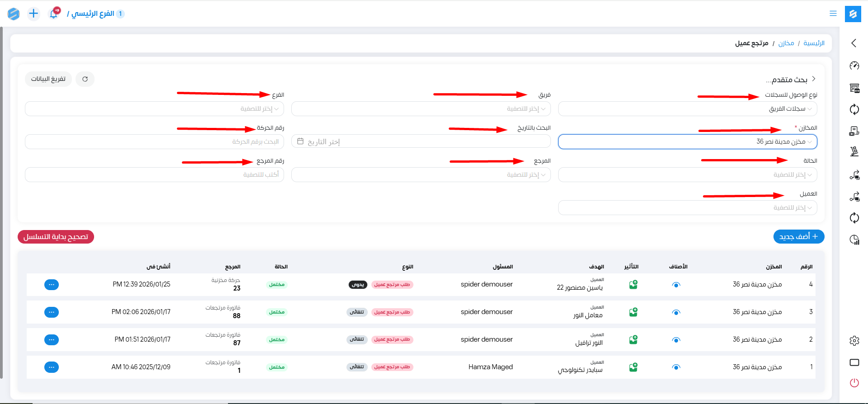Open the العميل customer filter dropdown
The width and height of the screenshot is (868, 404).
687,208
